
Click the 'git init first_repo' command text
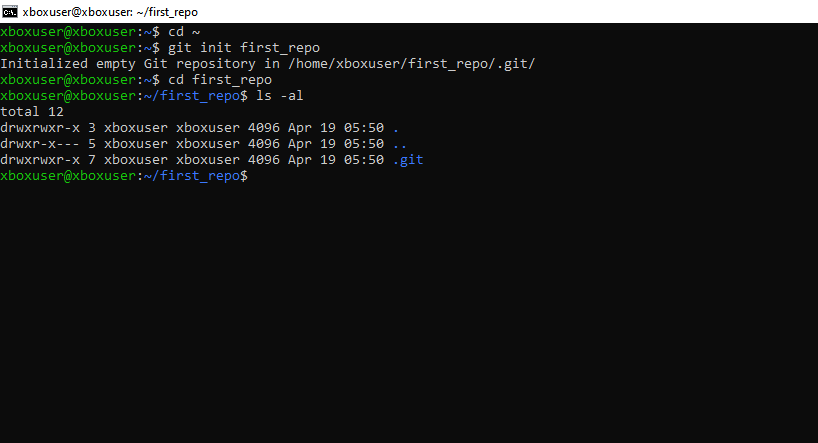click(x=244, y=48)
